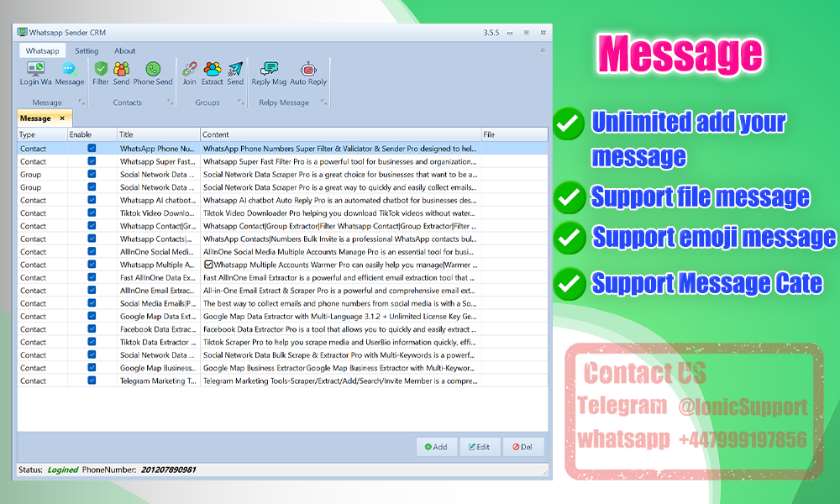The width and height of the screenshot is (840, 504).
Task: Sort by the Type column header
Action: (x=42, y=134)
